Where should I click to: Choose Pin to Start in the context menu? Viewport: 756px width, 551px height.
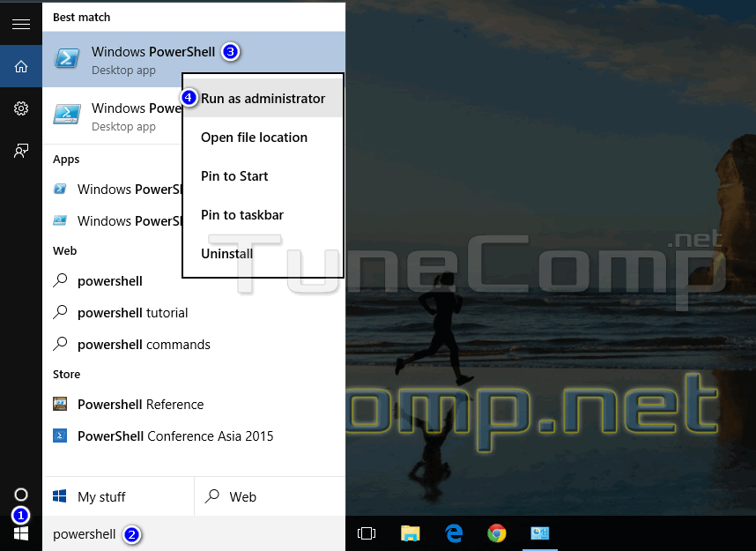[x=263, y=176]
